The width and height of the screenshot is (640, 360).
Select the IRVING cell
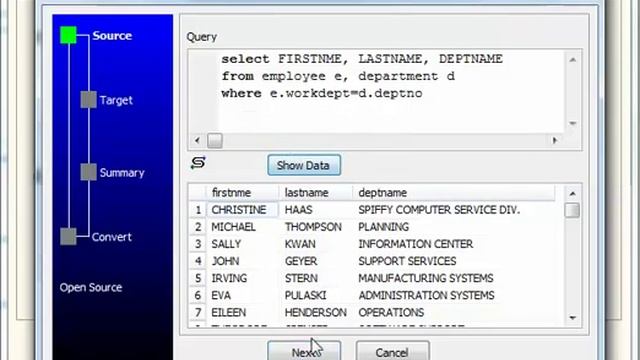tap(242, 278)
